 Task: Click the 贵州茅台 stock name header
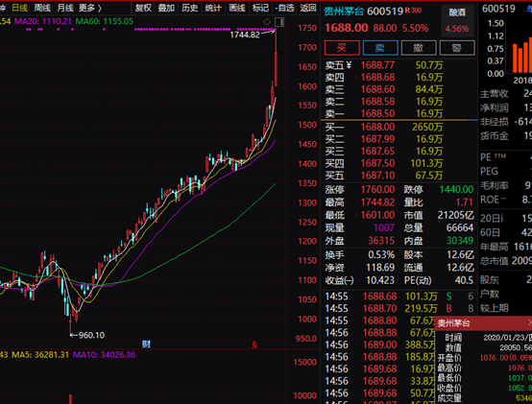point(344,12)
